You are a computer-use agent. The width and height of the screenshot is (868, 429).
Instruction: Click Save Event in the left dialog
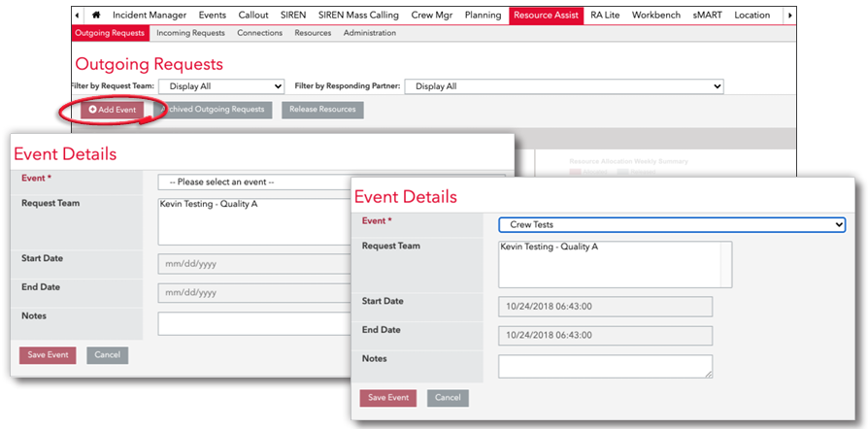[48, 355]
